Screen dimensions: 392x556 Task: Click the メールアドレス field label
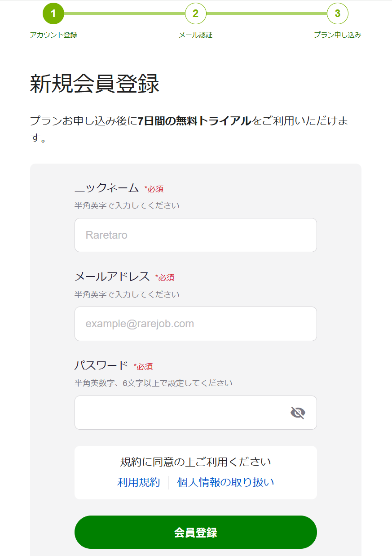[x=112, y=277]
